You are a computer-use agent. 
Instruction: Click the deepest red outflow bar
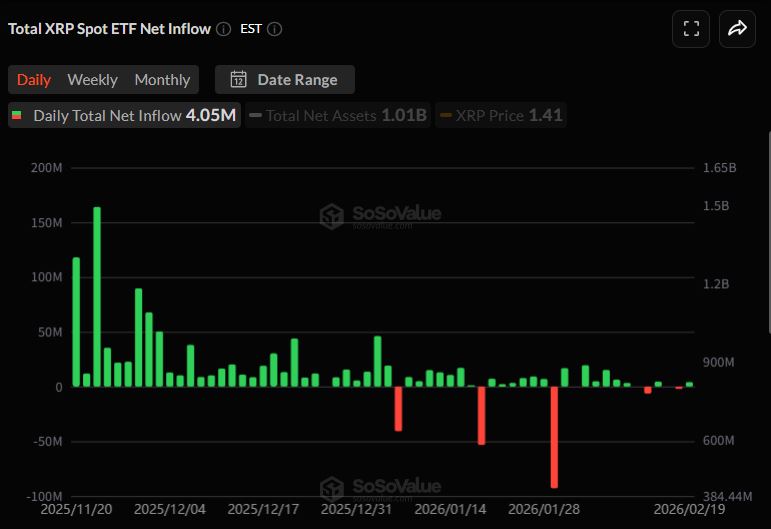554,436
